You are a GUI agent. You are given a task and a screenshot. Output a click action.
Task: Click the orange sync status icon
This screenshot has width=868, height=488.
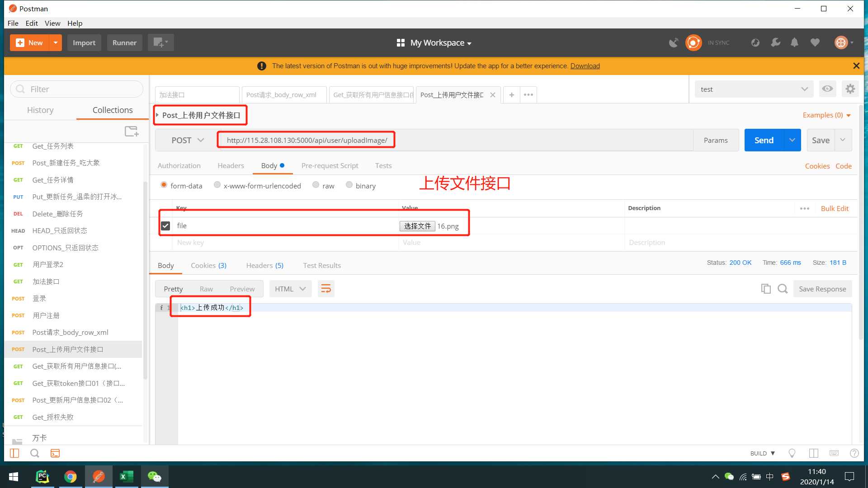[693, 42]
